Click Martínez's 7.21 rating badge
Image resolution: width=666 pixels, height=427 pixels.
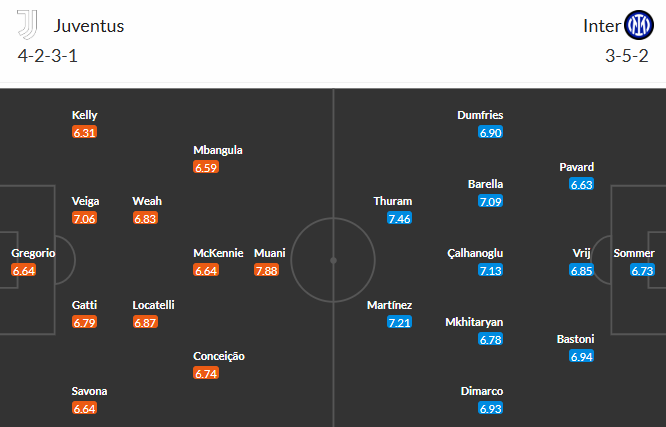(399, 322)
